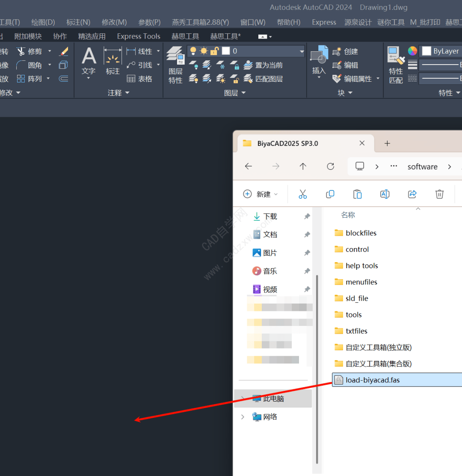This screenshot has height=476, width=462.
Task: Toggle pin on Music (音乐) folder
Action: (307, 271)
